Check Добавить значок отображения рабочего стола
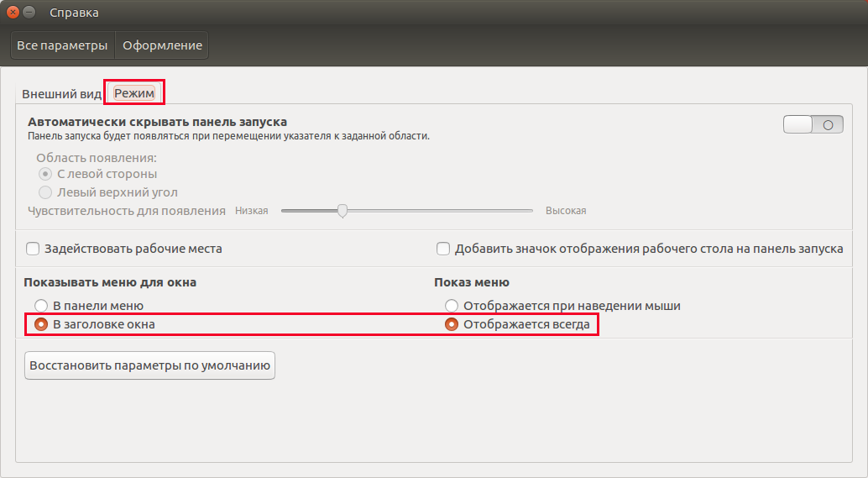The image size is (868, 478). click(x=640, y=249)
